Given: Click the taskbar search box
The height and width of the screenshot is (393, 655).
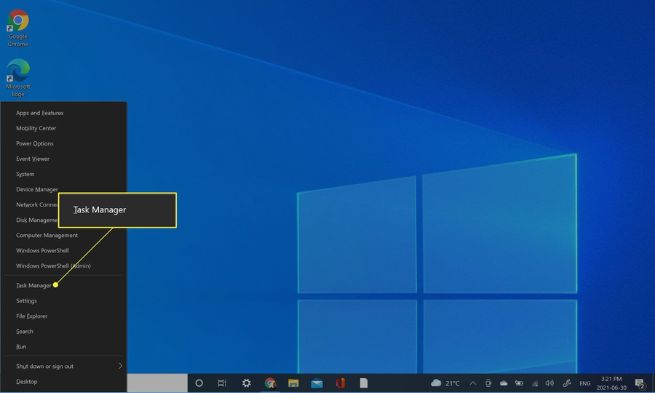Looking at the screenshot, I should (x=157, y=383).
